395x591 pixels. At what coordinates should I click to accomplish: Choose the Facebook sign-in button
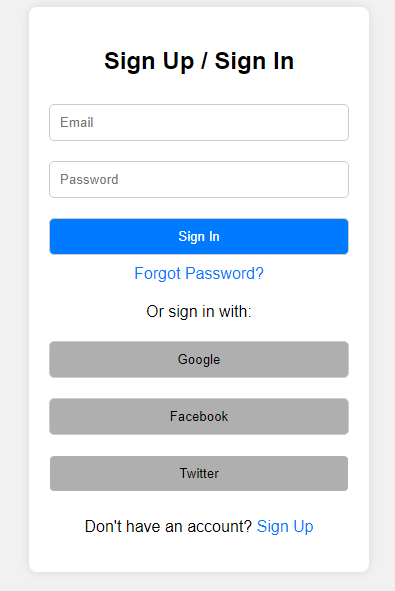pos(199,416)
